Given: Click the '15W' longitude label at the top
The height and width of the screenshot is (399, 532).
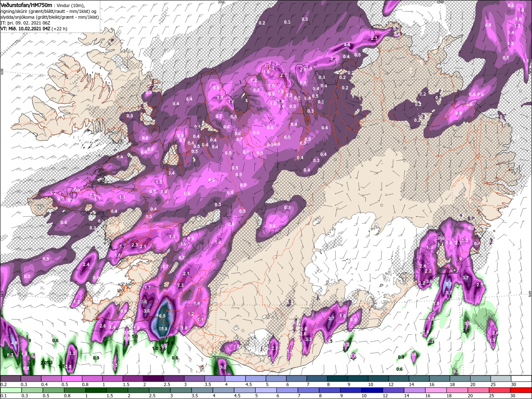Looking at the screenshot, I should 441,2.
